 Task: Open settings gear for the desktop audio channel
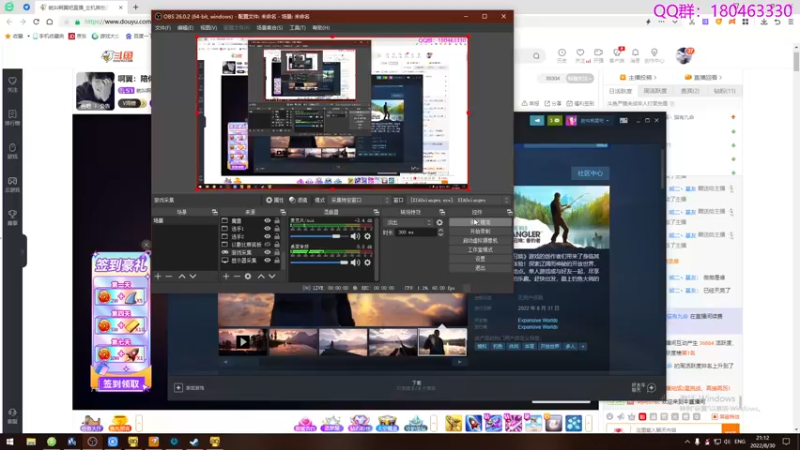click(367, 262)
